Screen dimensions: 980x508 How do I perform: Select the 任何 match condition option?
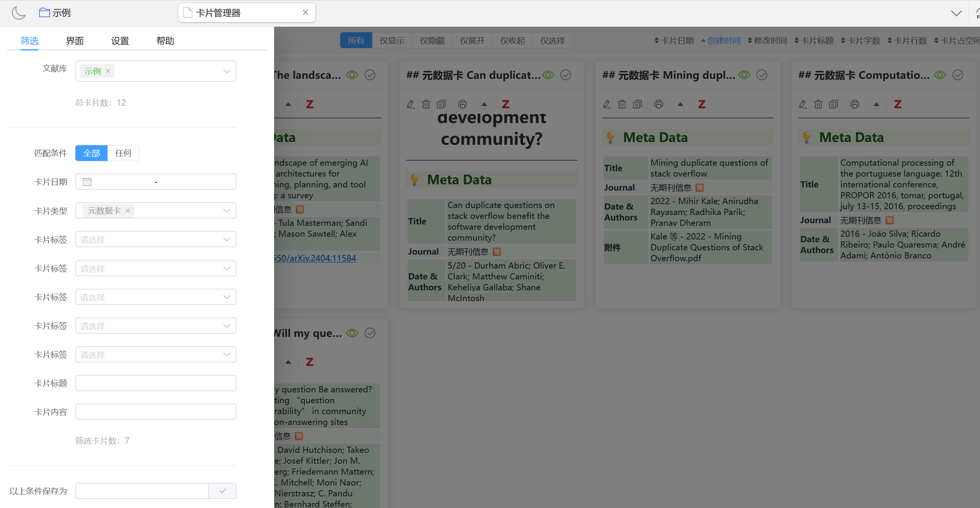123,153
